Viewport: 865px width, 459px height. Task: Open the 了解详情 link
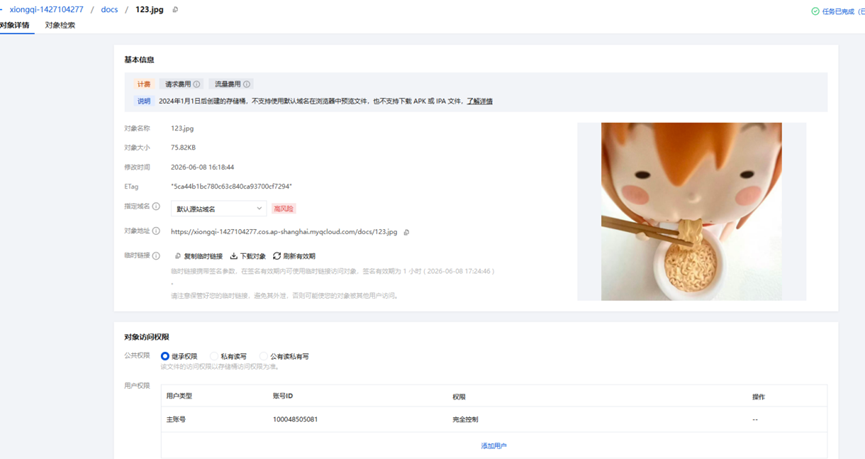tap(479, 101)
